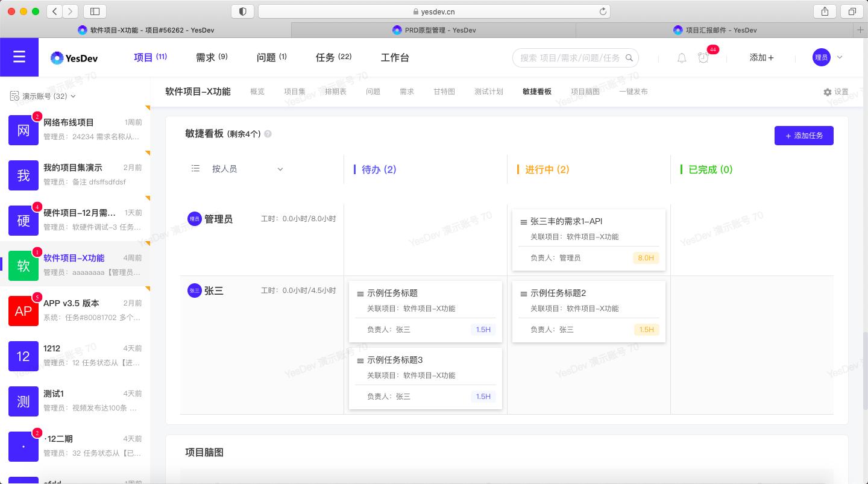The width and height of the screenshot is (868, 484).
Task: Expand the 理员 avatar account dropdown
Action: click(x=828, y=57)
